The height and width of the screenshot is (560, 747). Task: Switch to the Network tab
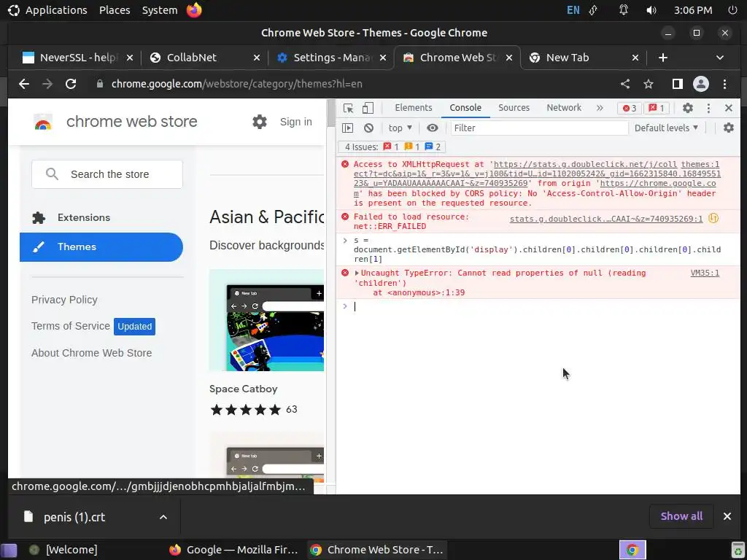coord(564,108)
